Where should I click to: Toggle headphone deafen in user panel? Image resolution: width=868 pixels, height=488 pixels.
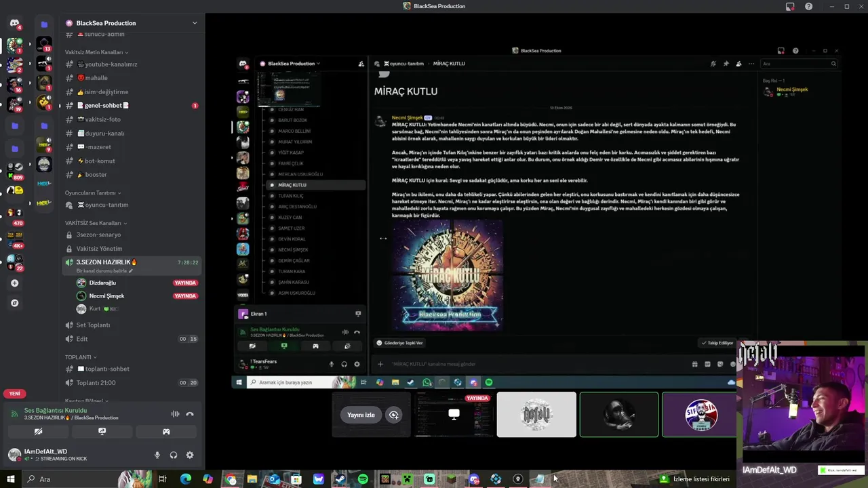174,455
